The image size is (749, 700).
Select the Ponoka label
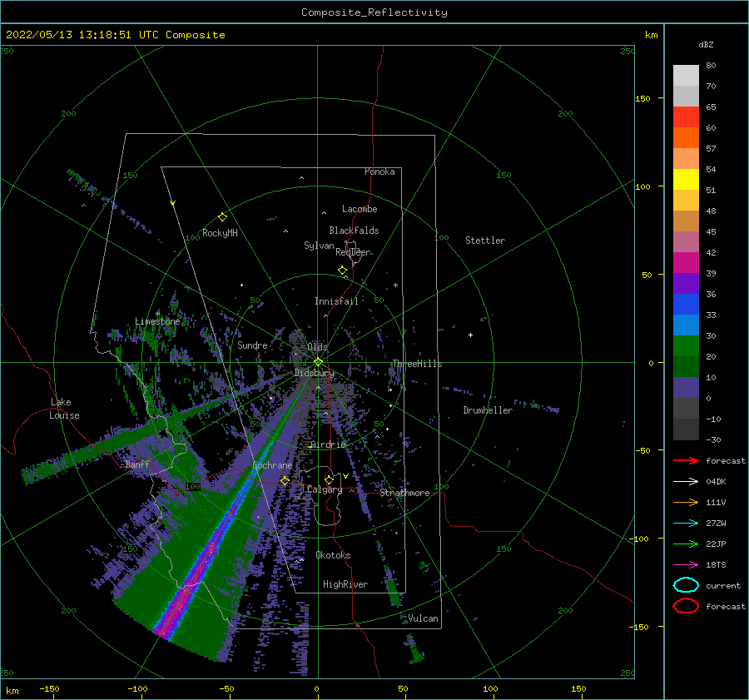click(379, 171)
